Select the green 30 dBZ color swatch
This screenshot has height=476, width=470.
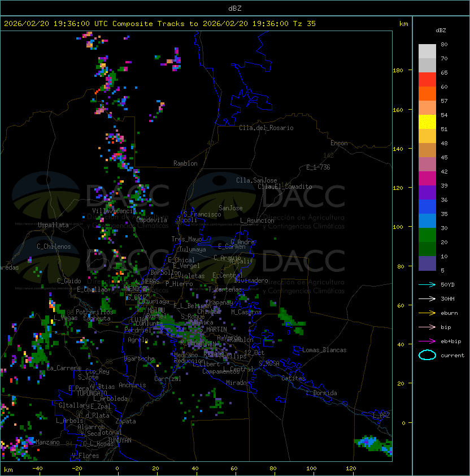coord(427,235)
